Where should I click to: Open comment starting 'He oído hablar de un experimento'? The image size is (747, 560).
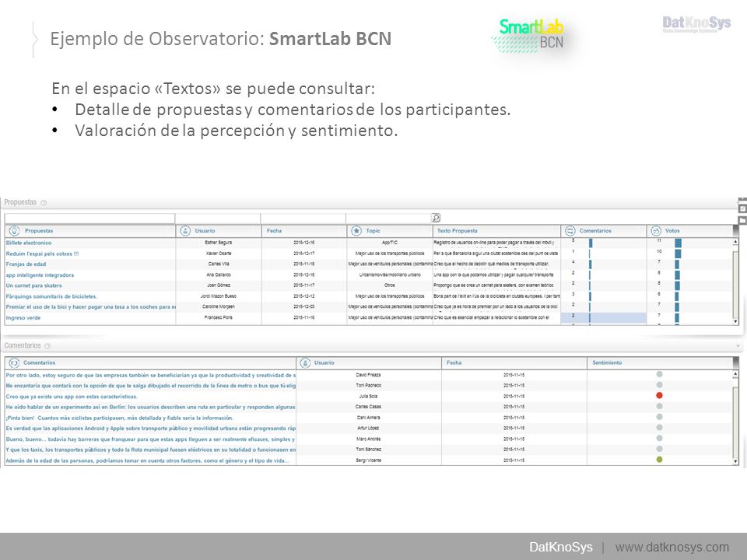coord(150,407)
